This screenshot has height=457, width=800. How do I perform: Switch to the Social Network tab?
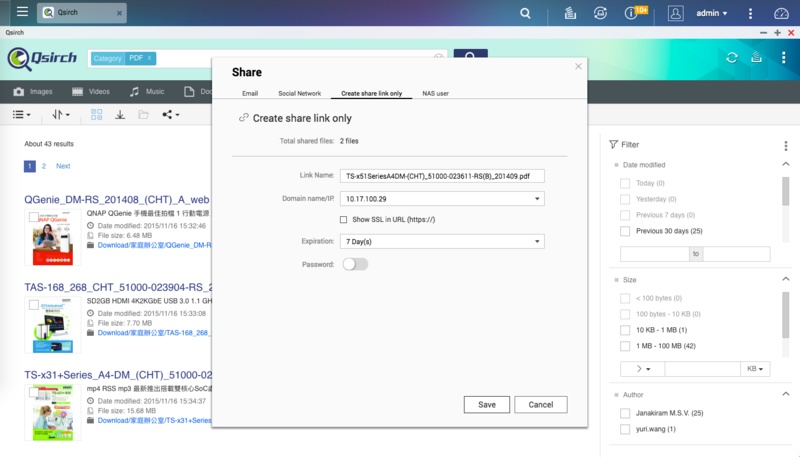(x=299, y=93)
